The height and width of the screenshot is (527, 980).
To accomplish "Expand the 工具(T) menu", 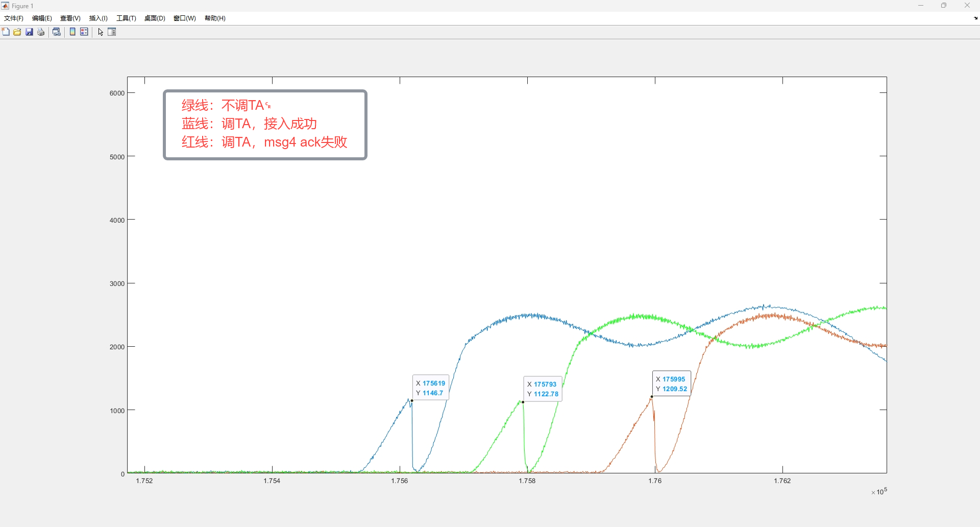I will [126, 18].
